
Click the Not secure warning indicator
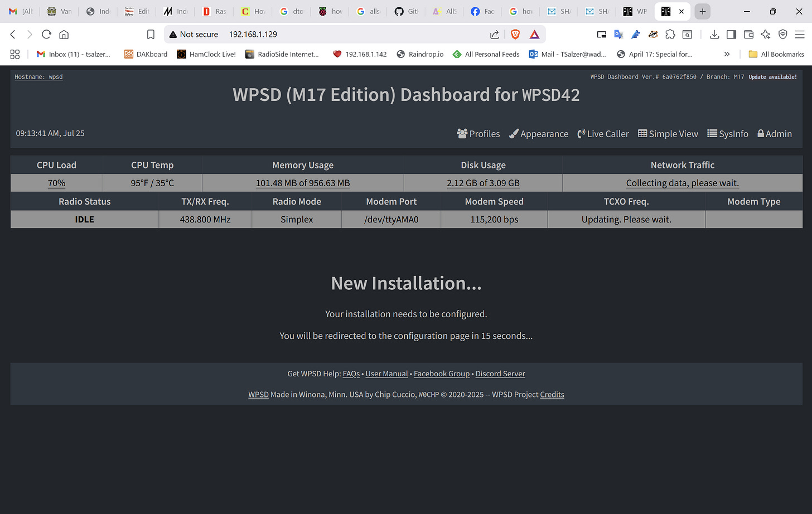(194, 35)
